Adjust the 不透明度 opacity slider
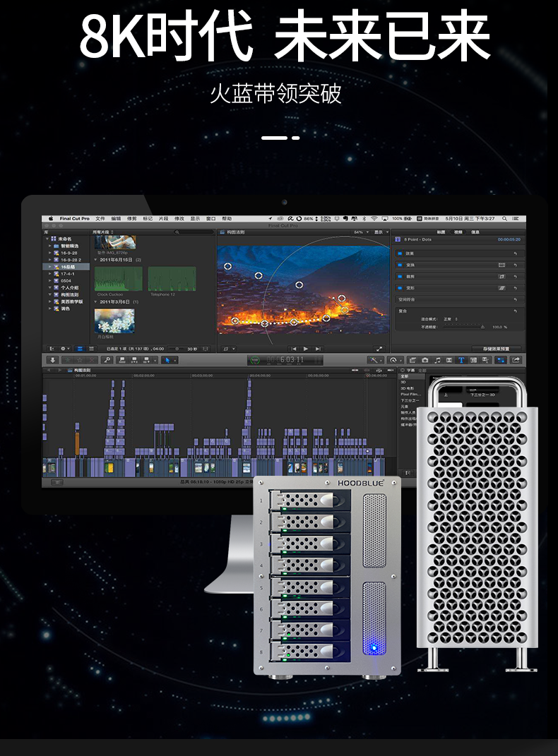The height and width of the screenshot is (756, 558). (463, 327)
